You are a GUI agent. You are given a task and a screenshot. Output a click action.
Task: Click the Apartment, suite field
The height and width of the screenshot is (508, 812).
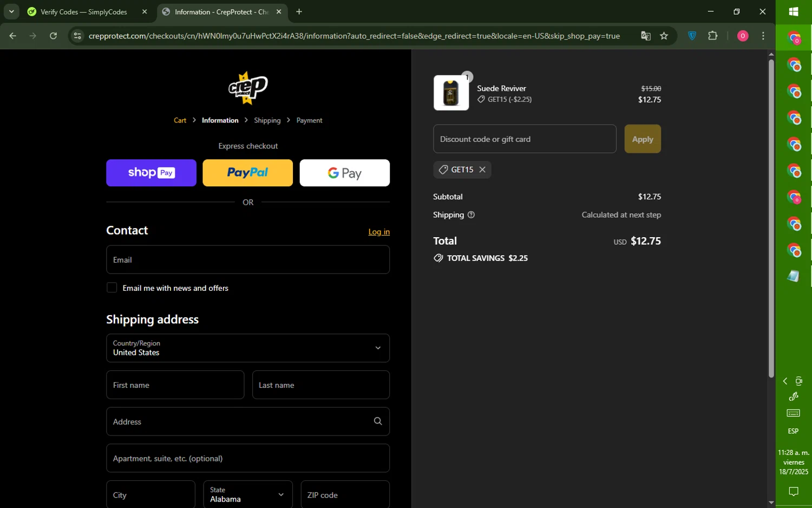[248, 458]
